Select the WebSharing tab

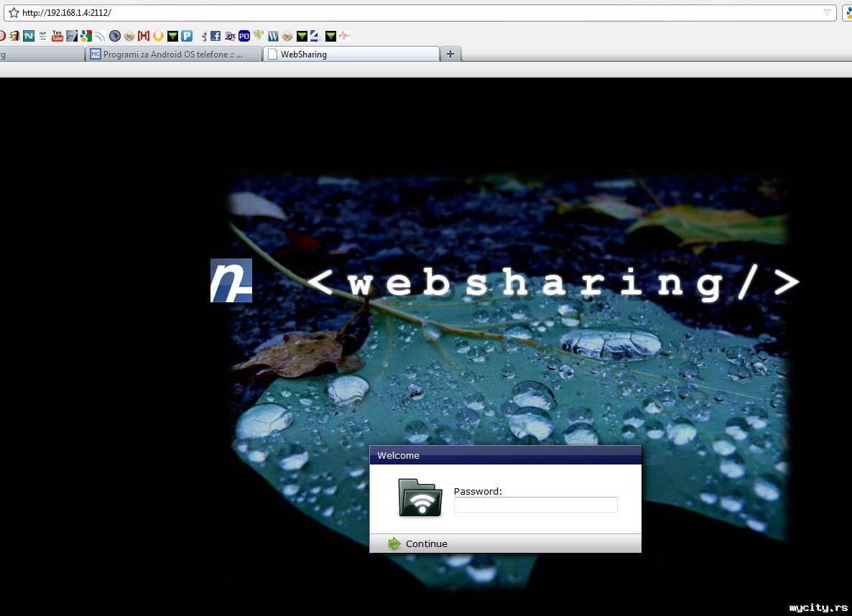(x=351, y=54)
